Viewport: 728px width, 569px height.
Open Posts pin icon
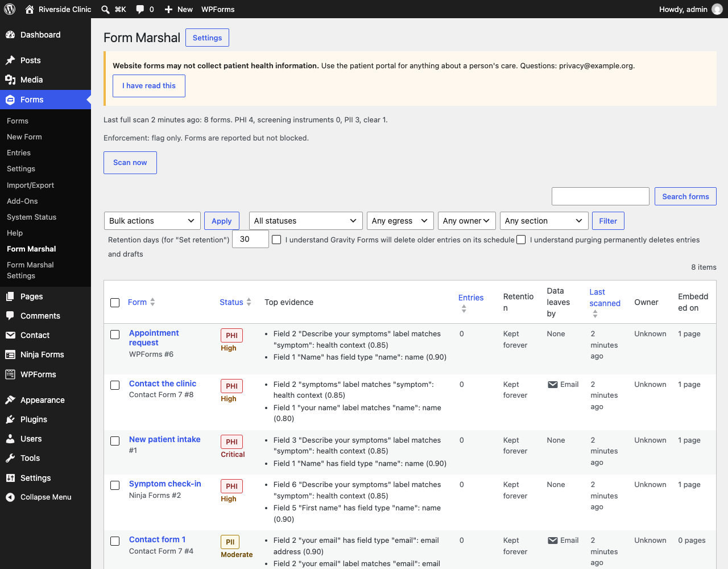[x=10, y=60]
